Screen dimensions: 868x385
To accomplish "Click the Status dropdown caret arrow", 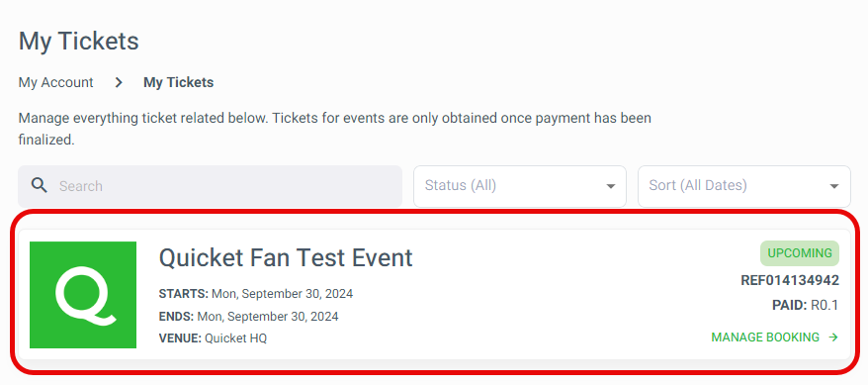I will pyautogui.click(x=611, y=186).
